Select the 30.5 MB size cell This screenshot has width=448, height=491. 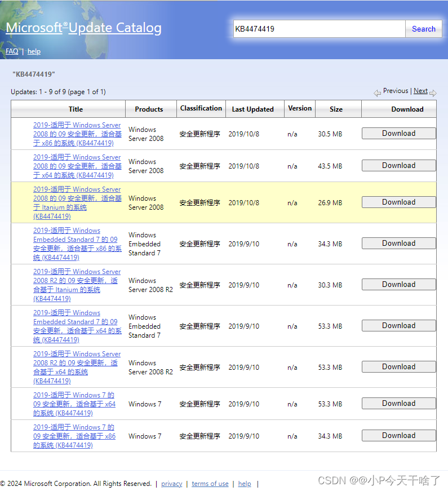330,134
